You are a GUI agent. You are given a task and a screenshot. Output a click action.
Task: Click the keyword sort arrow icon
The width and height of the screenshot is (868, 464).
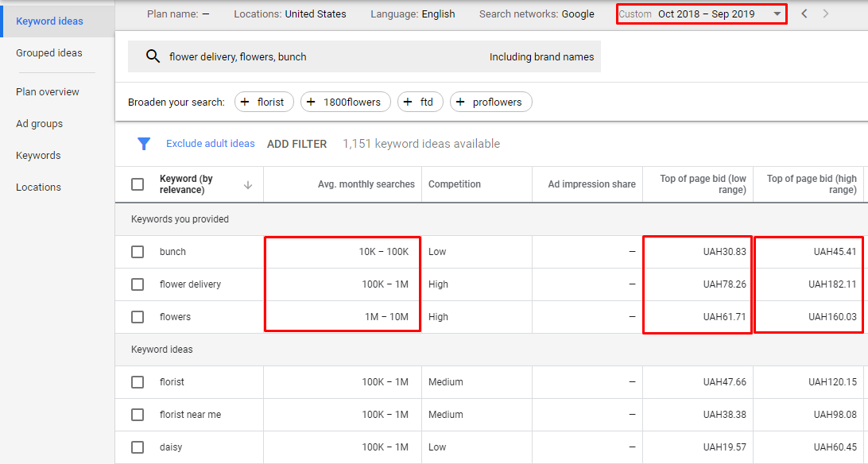click(248, 184)
